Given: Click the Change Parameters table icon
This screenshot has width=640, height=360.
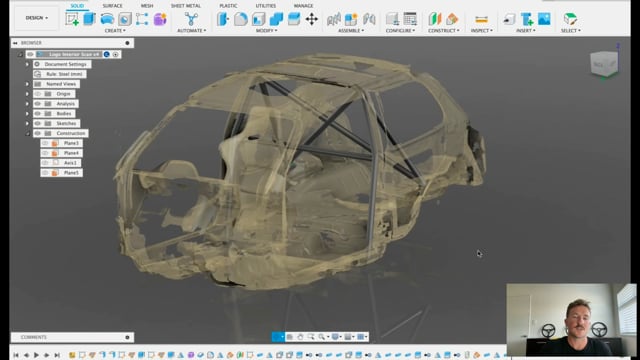Looking at the screenshot, I should click(410, 19).
